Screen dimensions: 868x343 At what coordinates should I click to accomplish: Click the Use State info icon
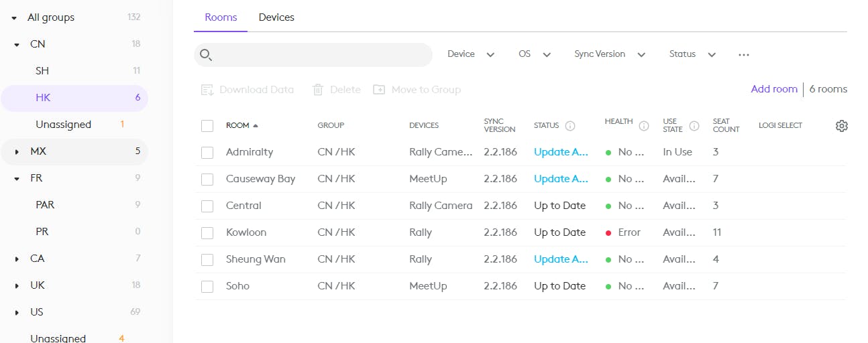[694, 125]
